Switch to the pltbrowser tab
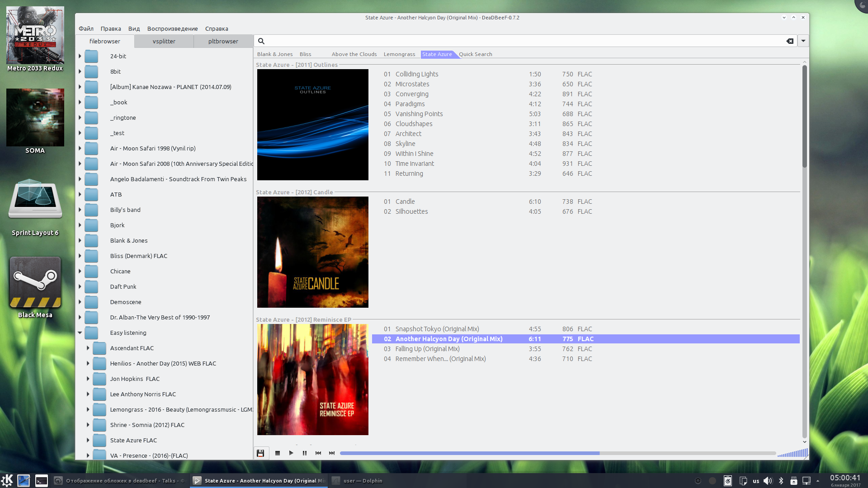 pyautogui.click(x=223, y=41)
